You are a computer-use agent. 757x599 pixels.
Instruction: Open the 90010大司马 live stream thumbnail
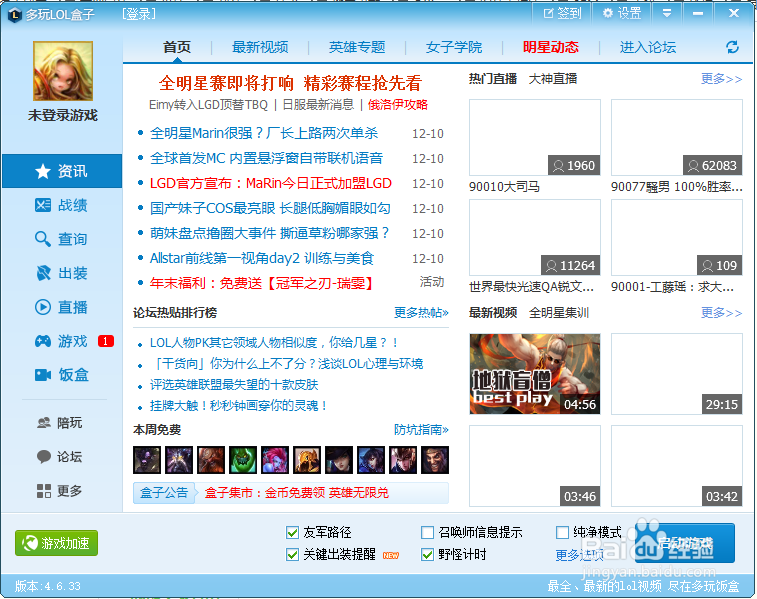[x=535, y=138]
